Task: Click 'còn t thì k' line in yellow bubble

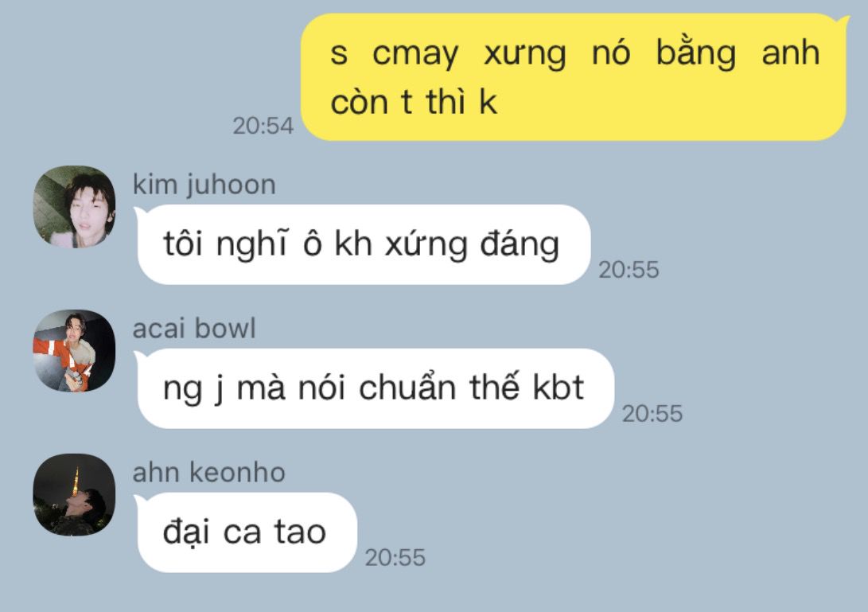Action: point(414,102)
